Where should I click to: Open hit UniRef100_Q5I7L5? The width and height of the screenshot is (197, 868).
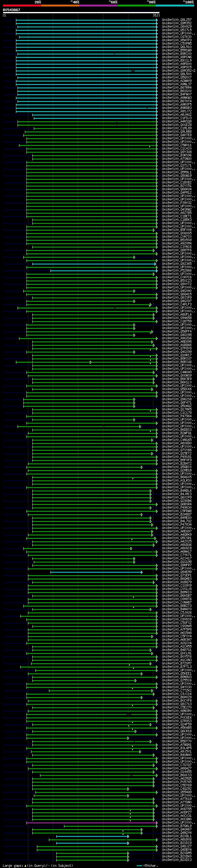(177, 30)
